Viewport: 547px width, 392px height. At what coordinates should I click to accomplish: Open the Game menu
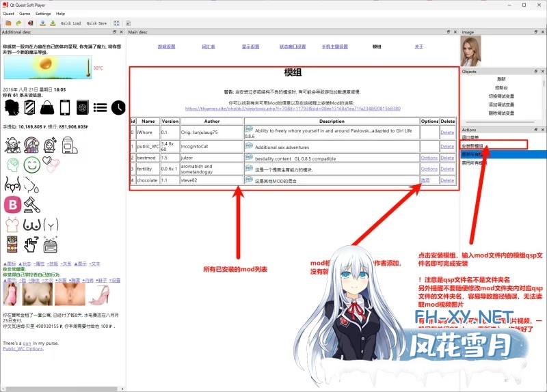[25, 14]
